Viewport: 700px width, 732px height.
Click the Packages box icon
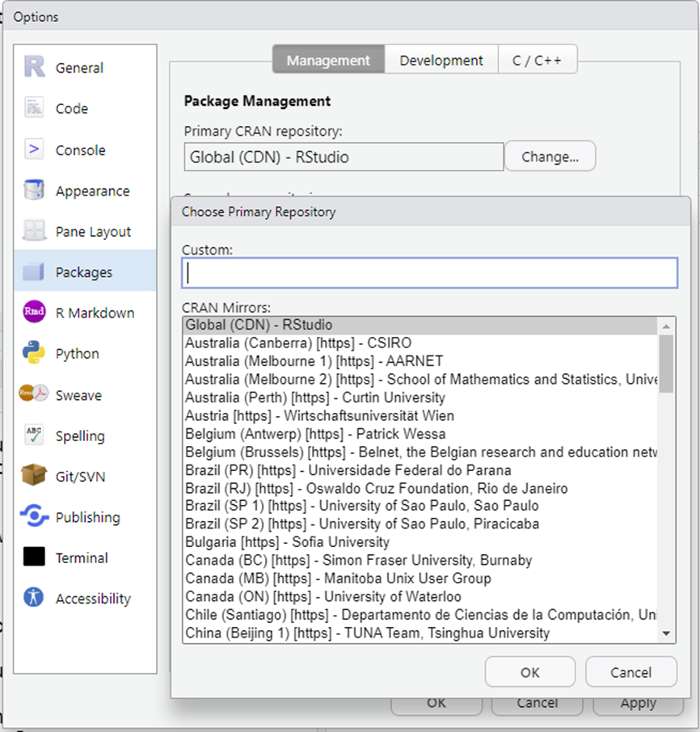tap(34, 271)
